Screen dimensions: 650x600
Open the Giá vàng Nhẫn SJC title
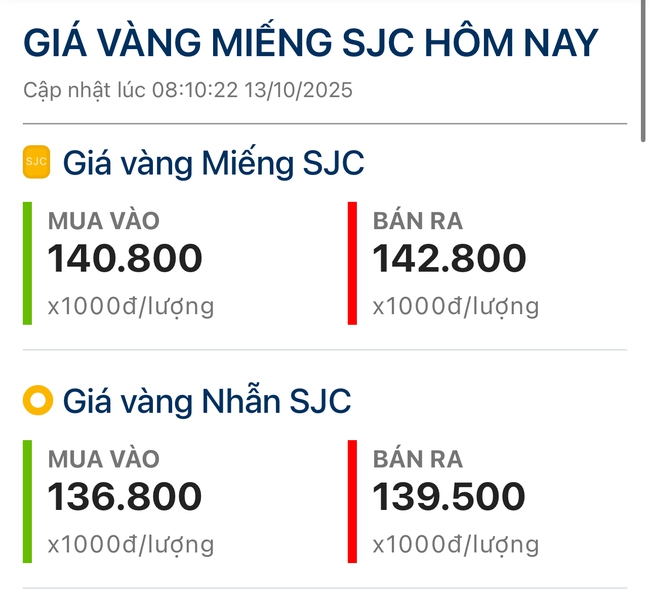point(207,402)
